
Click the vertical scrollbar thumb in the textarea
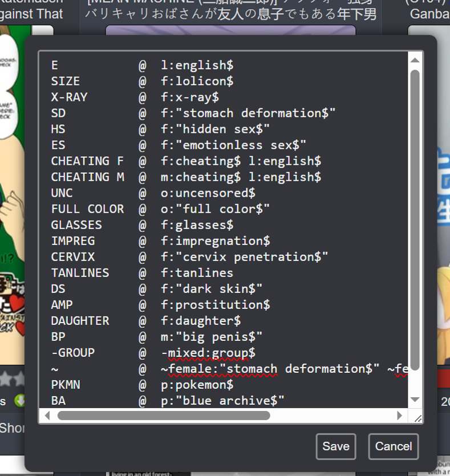coord(415,220)
